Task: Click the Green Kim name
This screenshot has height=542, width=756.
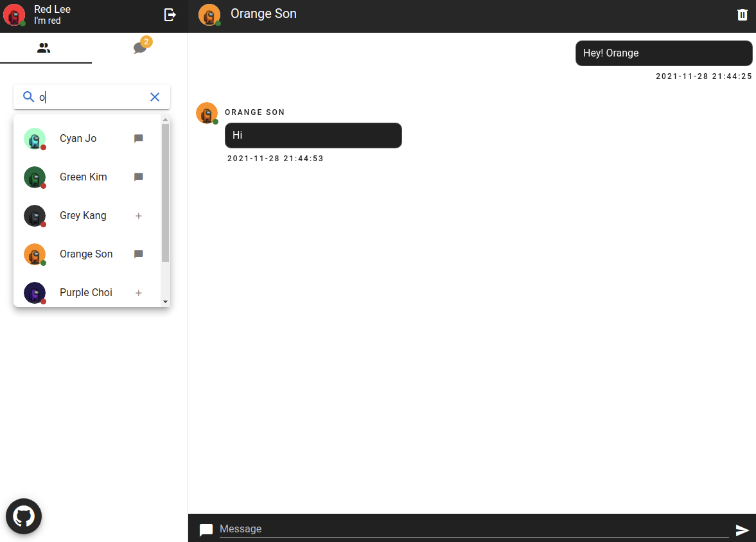Action: [84, 177]
